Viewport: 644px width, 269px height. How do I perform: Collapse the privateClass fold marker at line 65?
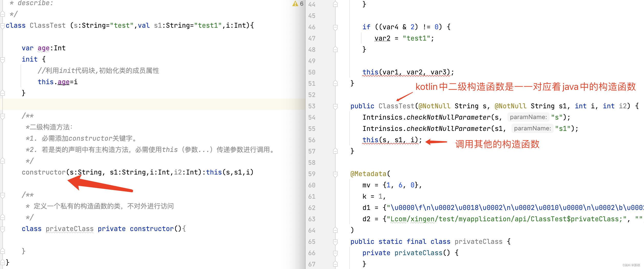coord(335,242)
